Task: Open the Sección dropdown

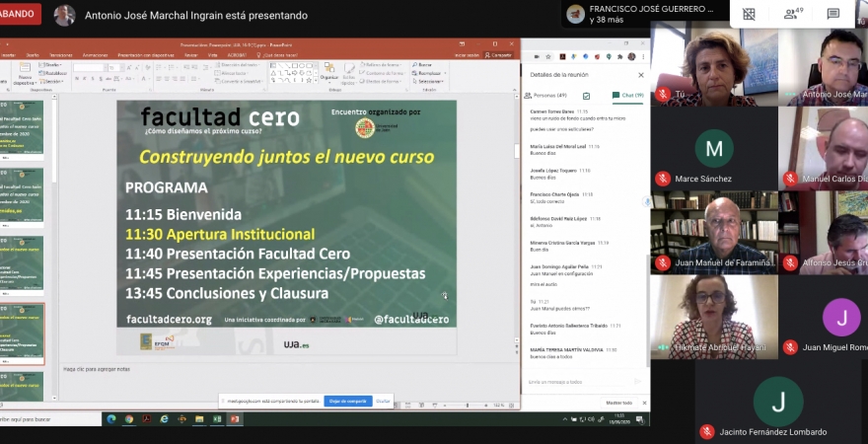Action: (51, 81)
